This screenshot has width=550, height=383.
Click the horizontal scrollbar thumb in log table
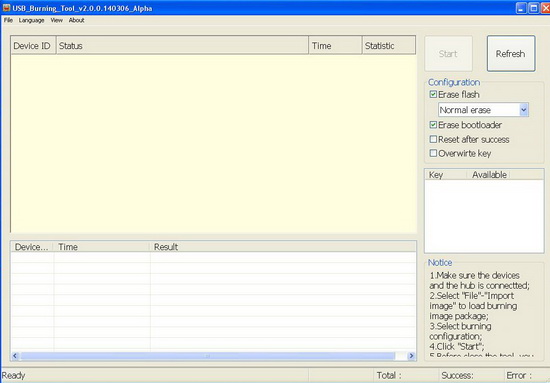click(x=207, y=356)
